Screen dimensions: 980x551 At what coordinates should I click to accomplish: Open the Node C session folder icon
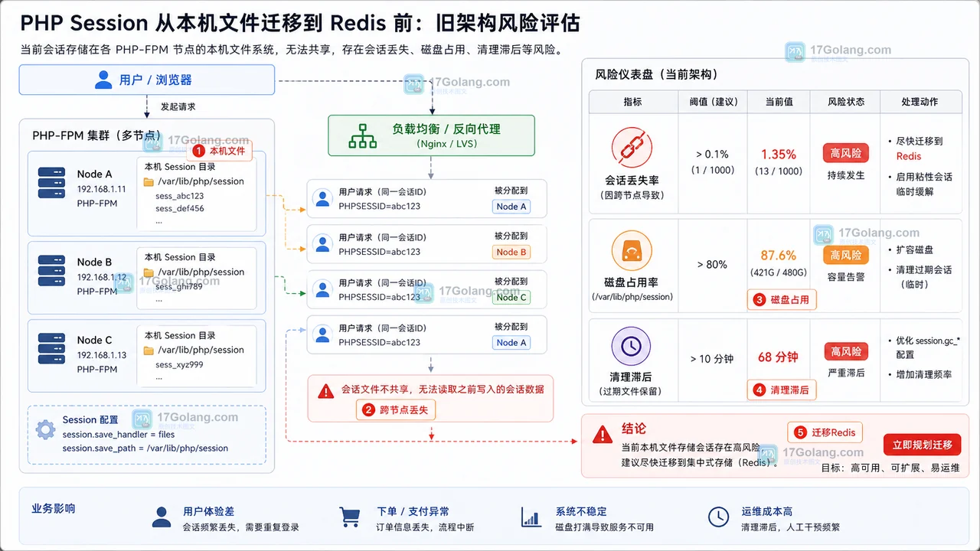click(149, 350)
